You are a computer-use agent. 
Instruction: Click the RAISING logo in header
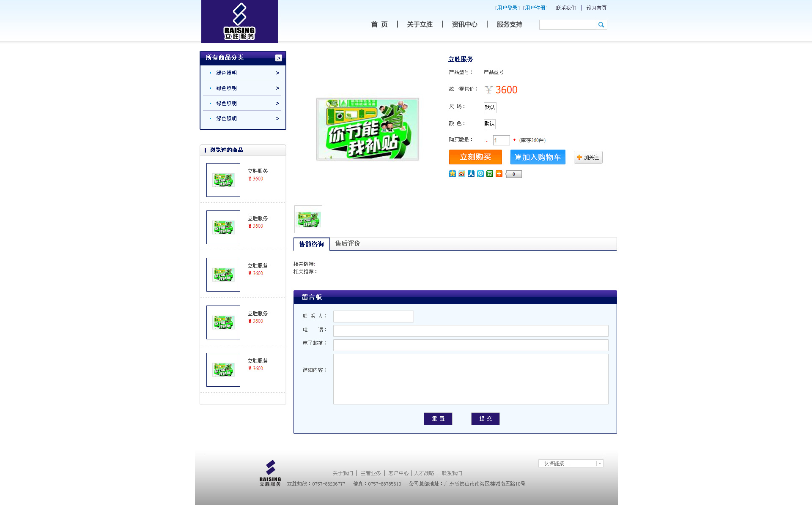click(239, 22)
